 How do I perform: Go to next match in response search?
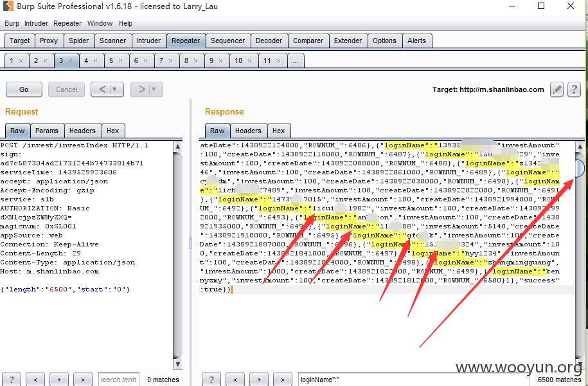[x=282, y=379]
